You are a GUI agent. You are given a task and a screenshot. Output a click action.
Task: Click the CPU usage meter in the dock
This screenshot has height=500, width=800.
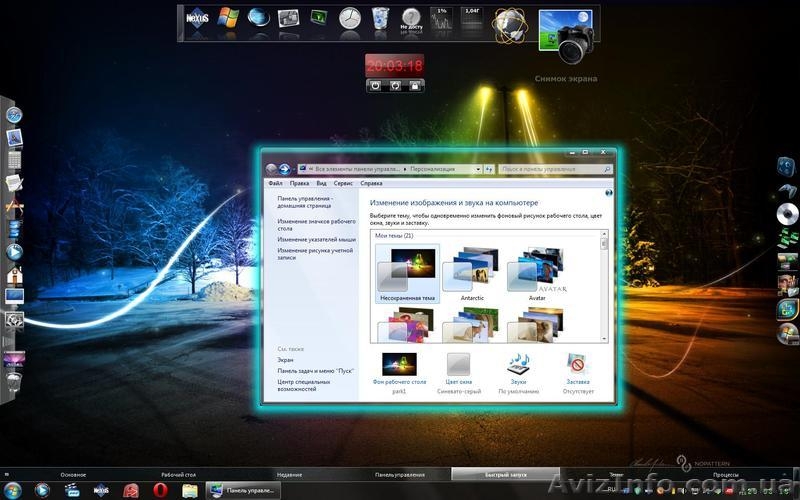tap(441, 17)
